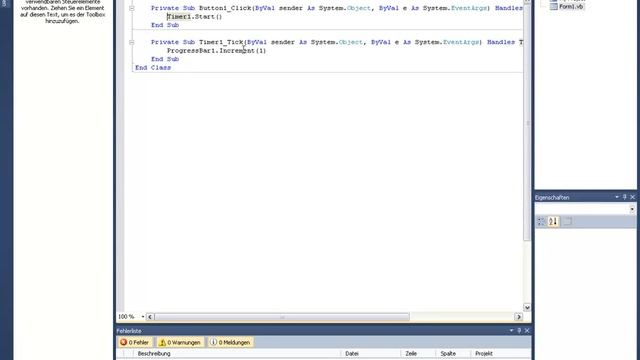
Task: Click on ProgressBar1.Increment(1) code line
Action: tap(216, 51)
